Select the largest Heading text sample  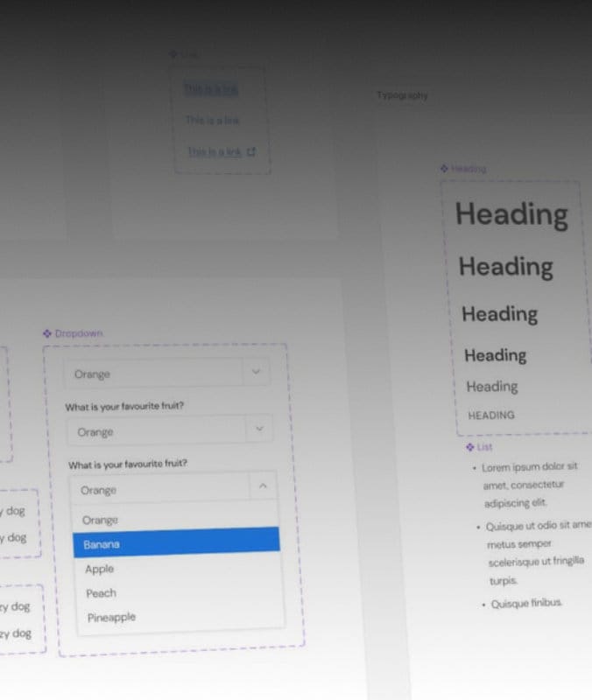[x=511, y=214]
